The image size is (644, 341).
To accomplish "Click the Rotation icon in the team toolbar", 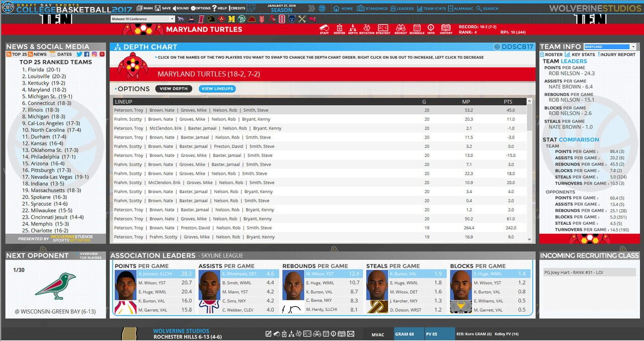I will coord(366,29).
